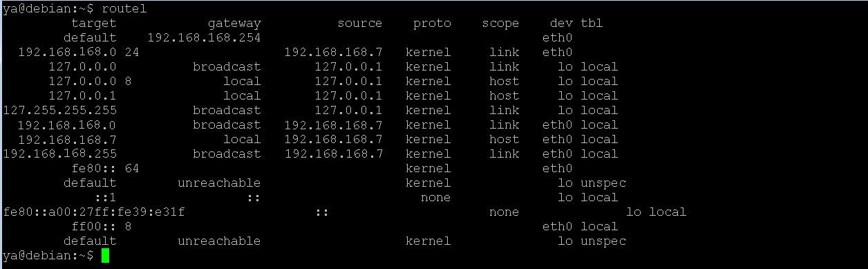The width and height of the screenshot is (868, 269).
Task: Click the ff00:: 8 target entry
Action: click(x=102, y=227)
